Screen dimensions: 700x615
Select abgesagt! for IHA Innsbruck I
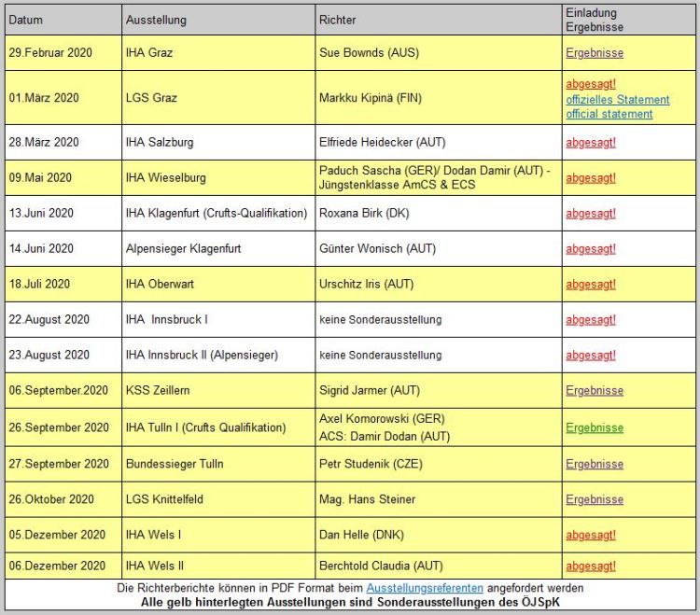pos(590,320)
